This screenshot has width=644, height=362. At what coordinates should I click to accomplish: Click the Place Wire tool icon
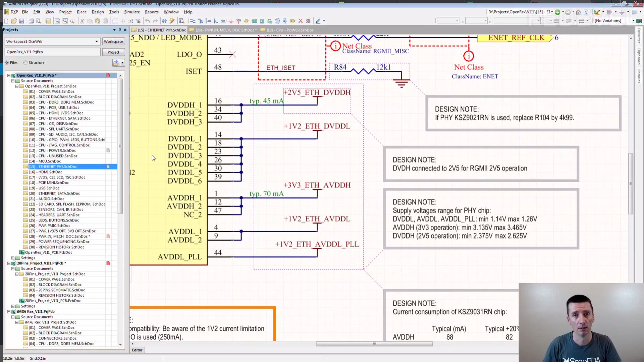(x=193, y=21)
